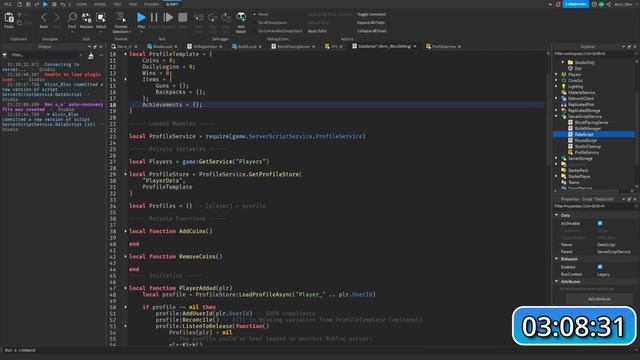This screenshot has width=640, height=360.
Task: Click the filter funnel icon in Output panel
Action: (4, 55)
